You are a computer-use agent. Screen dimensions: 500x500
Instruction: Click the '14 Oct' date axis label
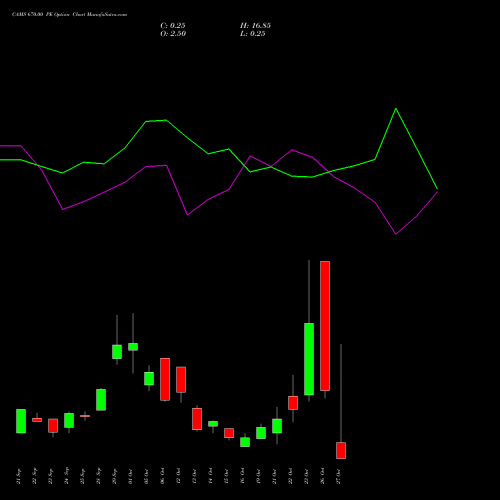pos(211,476)
